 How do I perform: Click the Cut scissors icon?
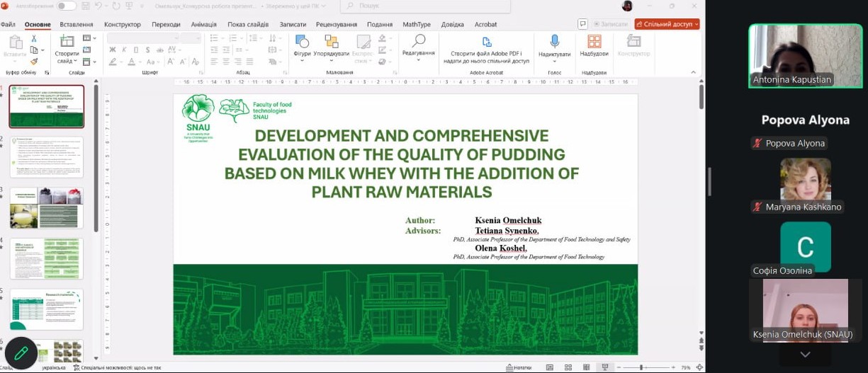point(33,38)
